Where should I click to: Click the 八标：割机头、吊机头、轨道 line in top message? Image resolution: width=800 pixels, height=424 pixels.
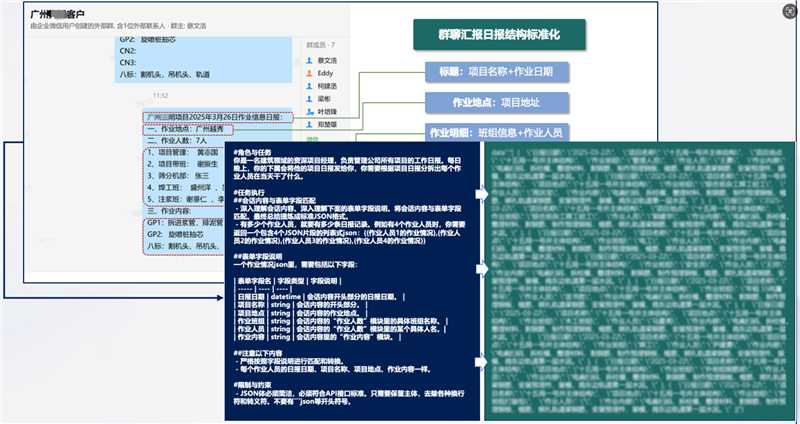(165, 74)
